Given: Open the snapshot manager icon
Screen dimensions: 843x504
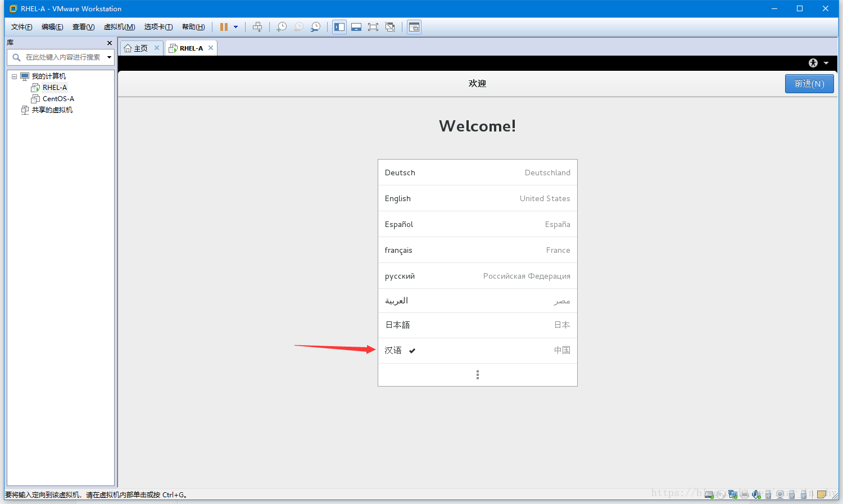Looking at the screenshot, I should 315,27.
